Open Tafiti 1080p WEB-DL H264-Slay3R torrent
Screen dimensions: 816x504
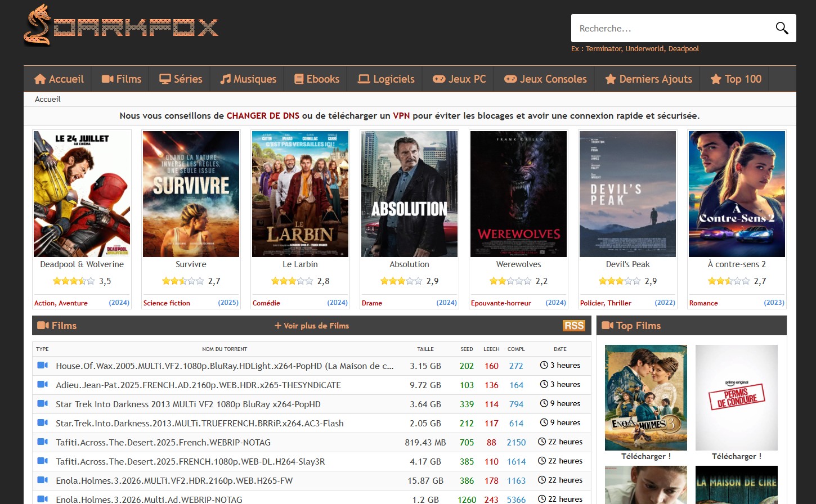190,461
